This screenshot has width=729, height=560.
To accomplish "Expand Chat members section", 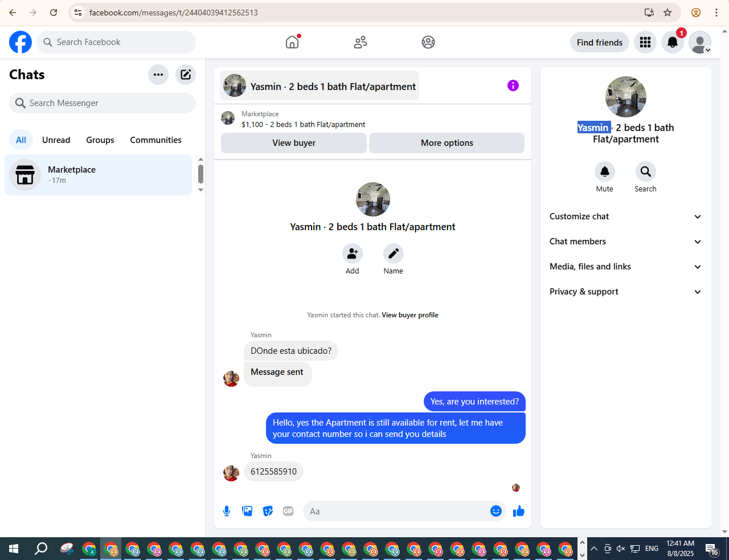I will coord(626,242).
